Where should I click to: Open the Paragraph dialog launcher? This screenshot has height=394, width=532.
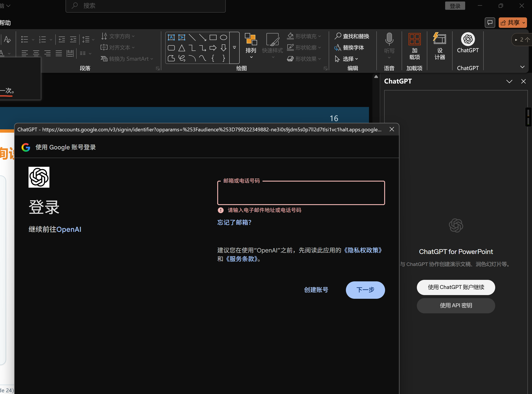158,69
